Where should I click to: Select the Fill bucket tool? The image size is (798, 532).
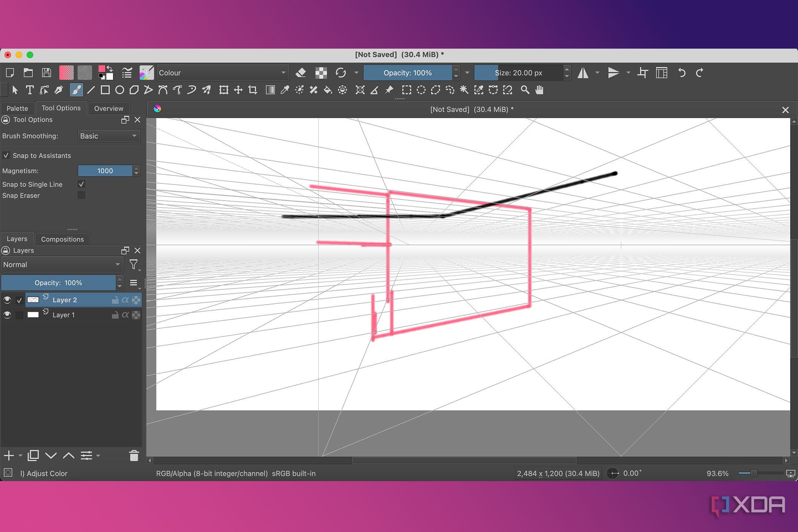click(328, 90)
